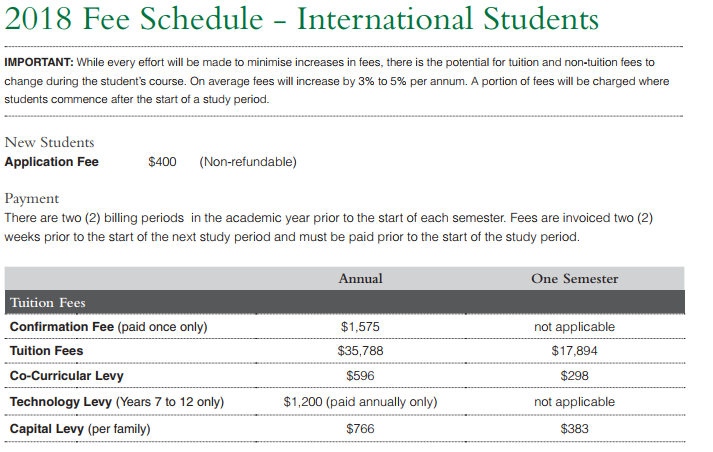
Task: Click the Non-refundable note
Action: (x=247, y=162)
